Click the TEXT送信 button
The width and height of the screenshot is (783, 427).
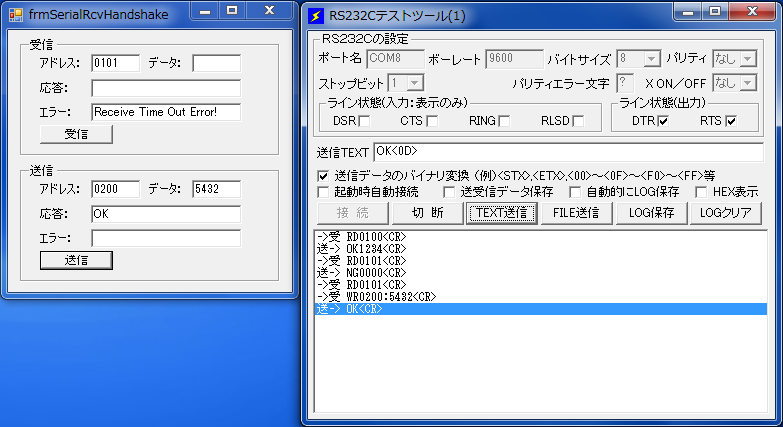(502, 213)
